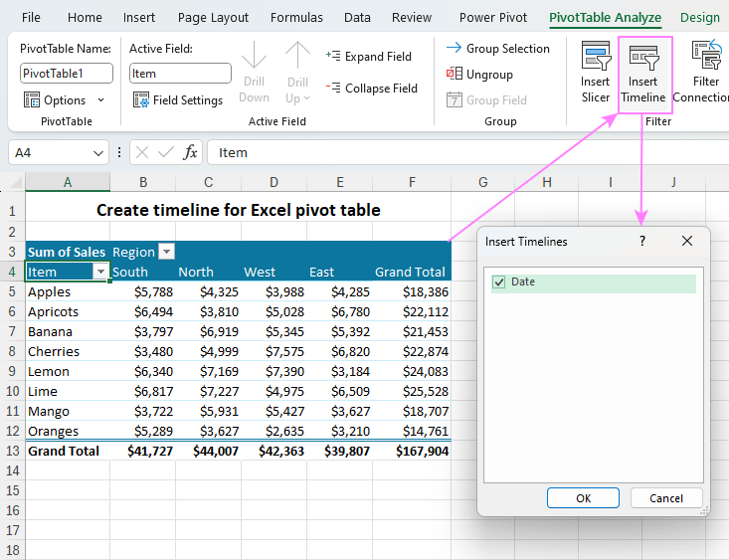Click the Ungroup command

click(479, 74)
